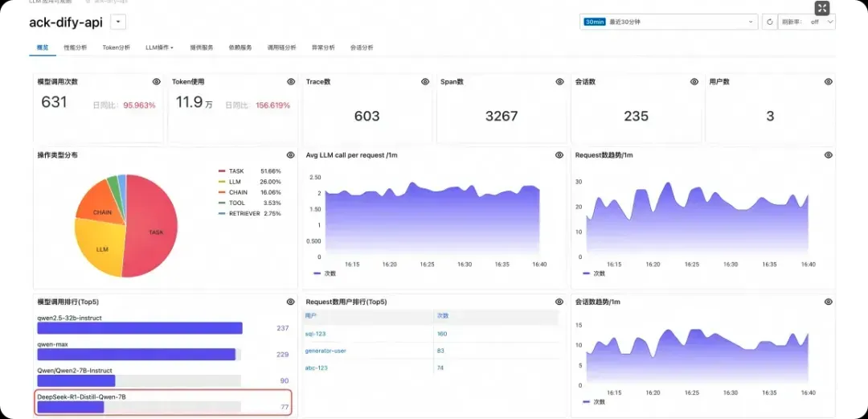Open the sql-123 user link
The image size is (868, 419).
point(316,334)
